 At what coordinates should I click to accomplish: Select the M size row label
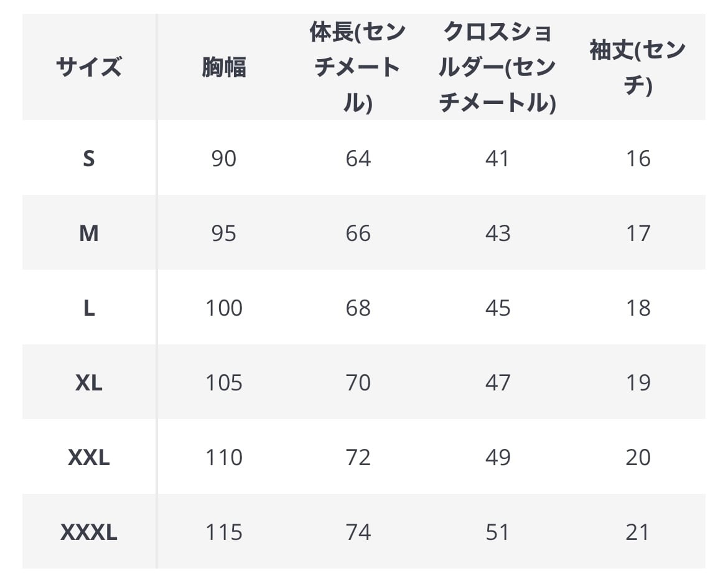(89, 234)
